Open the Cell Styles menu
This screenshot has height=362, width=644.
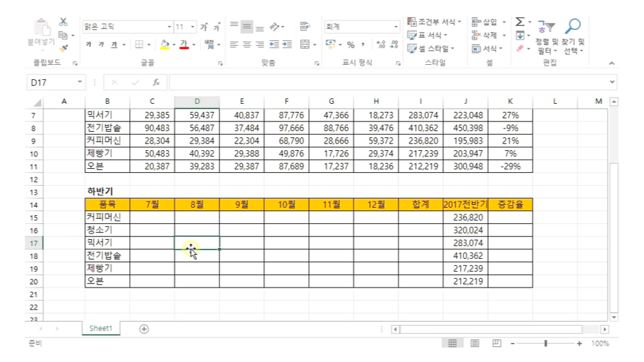point(431,48)
